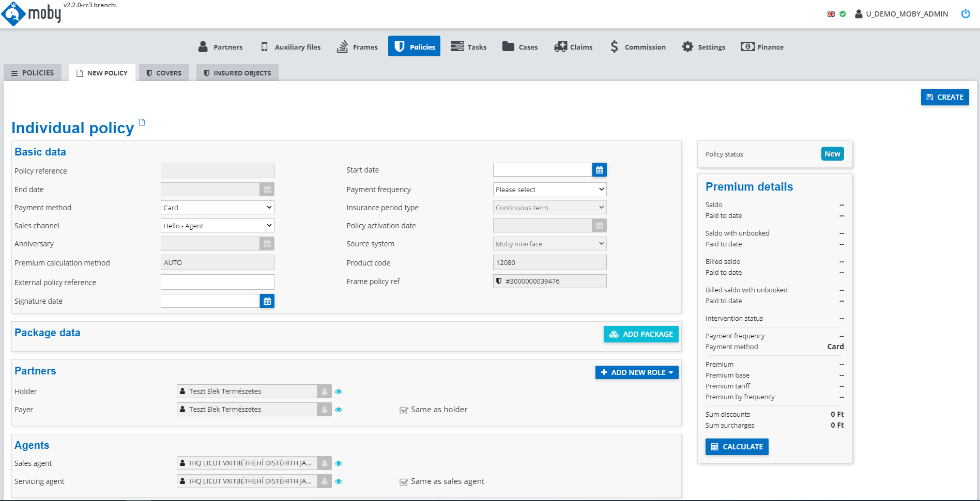Click the Add Package button
Image resolution: width=980 pixels, height=501 pixels.
(x=641, y=334)
